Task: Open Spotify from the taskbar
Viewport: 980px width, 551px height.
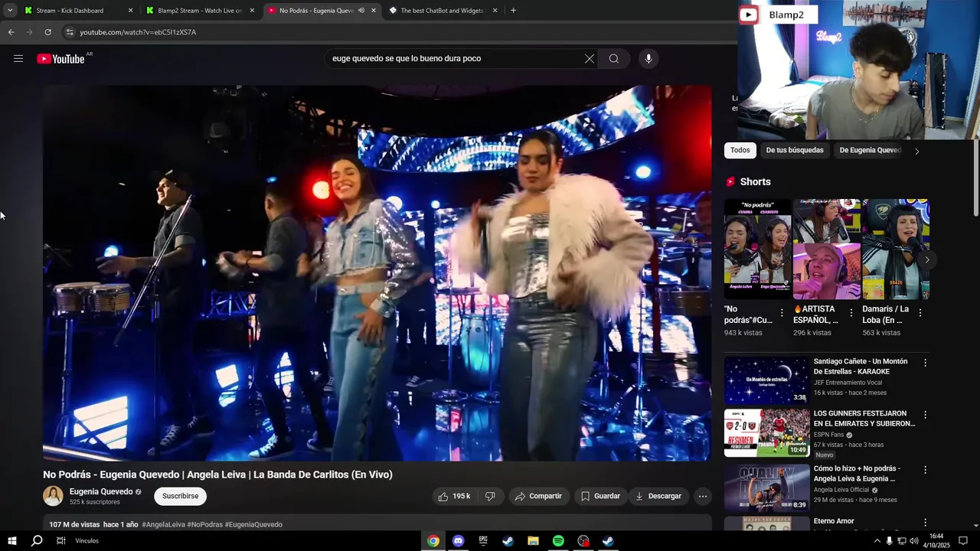Action: (558, 541)
